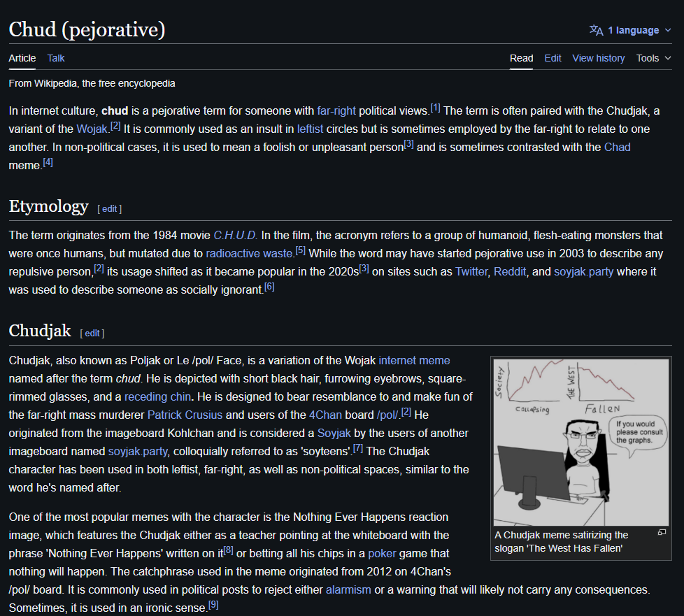Image resolution: width=684 pixels, height=616 pixels.
Task: Click citation reference number 9
Action: [213, 605]
